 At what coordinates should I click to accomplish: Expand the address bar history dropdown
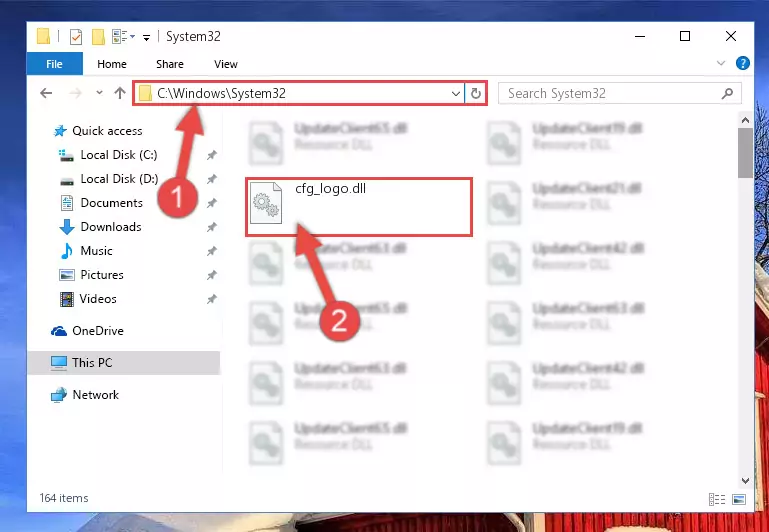tap(456, 93)
